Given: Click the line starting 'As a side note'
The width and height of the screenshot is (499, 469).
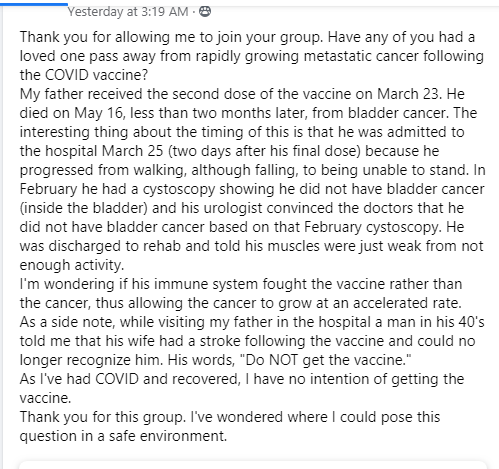Looking at the screenshot, I should click(252, 322).
